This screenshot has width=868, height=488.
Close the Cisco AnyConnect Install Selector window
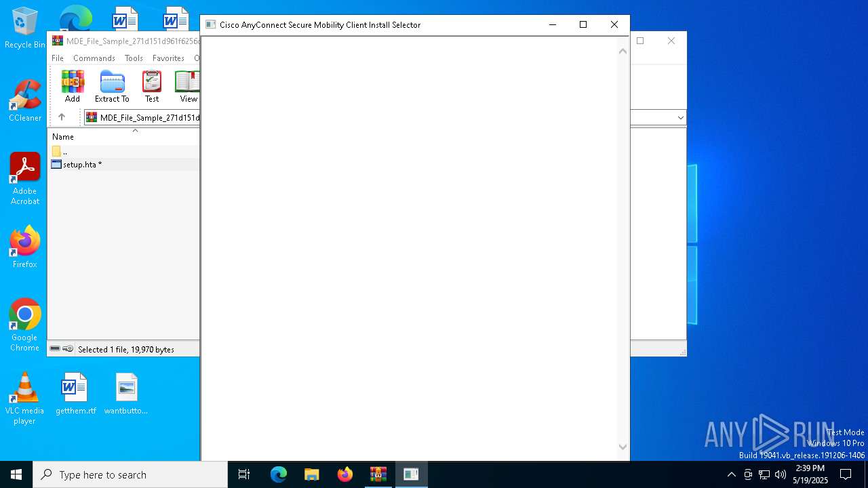coord(614,25)
